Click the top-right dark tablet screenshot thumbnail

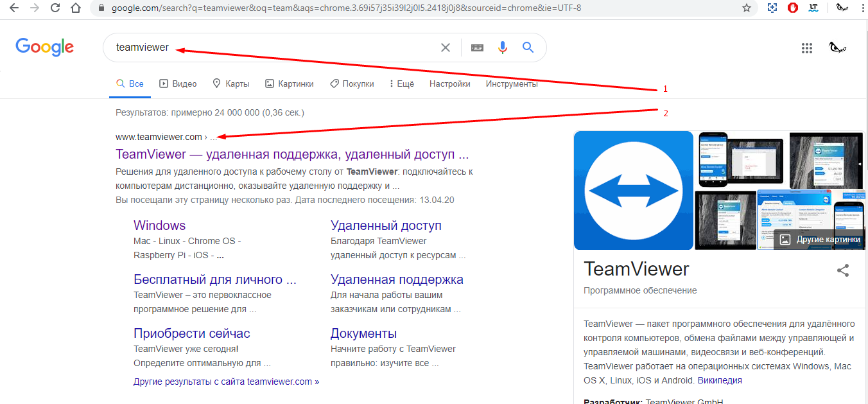click(x=827, y=161)
